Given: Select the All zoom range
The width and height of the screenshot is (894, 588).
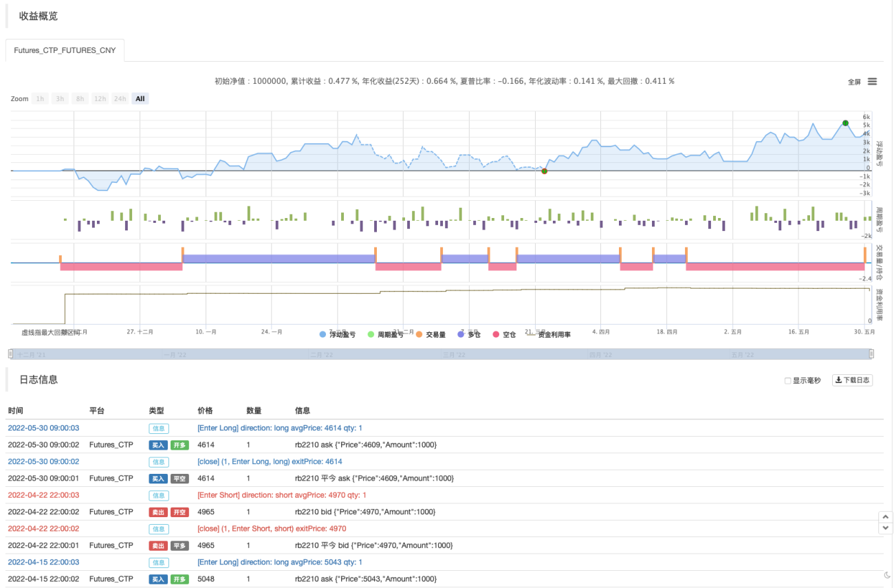Looking at the screenshot, I should click(140, 98).
